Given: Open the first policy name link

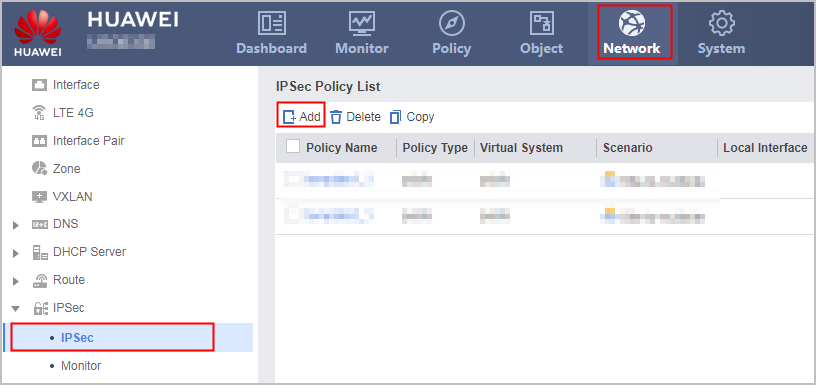Looking at the screenshot, I should (x=338, y=180).
